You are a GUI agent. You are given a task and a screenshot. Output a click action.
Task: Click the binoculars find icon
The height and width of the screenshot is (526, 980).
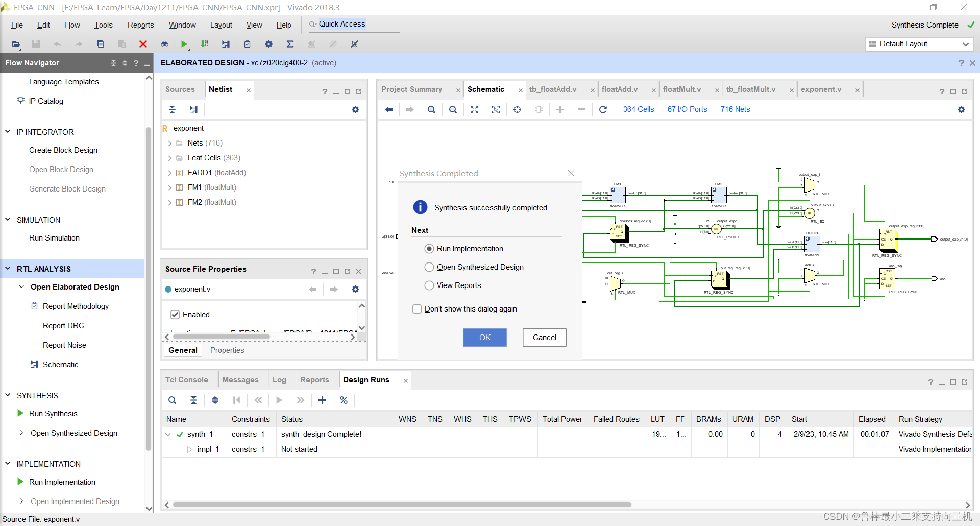point(164,44)
